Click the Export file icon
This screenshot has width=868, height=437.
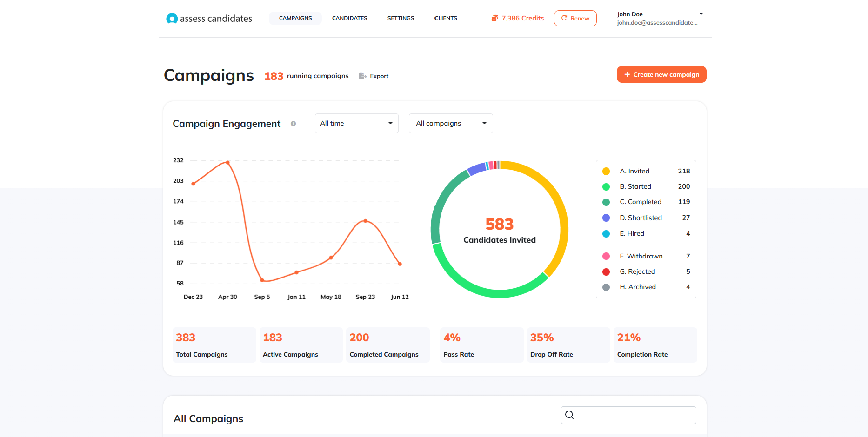pos(362,76)
